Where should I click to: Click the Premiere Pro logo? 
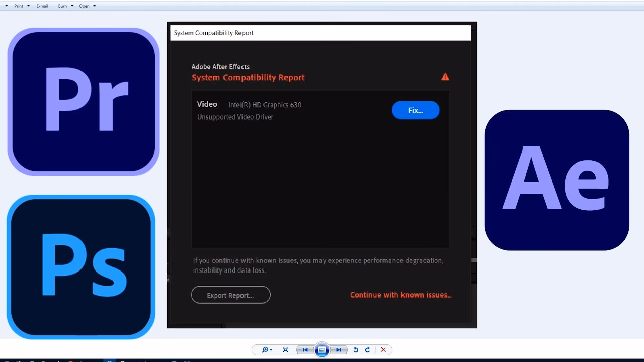pyautogui.click(x=84, y=102)
